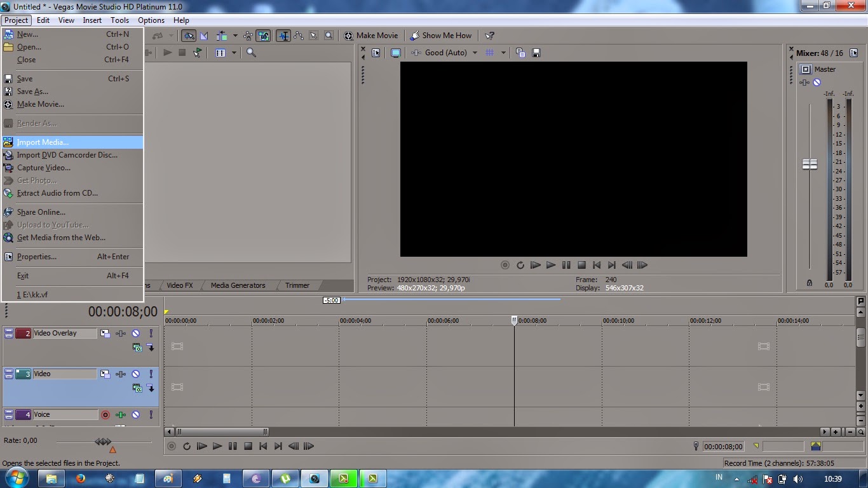868x488 pixels.
Task: Open Compositing Mode on Video track
Action: 137,388
